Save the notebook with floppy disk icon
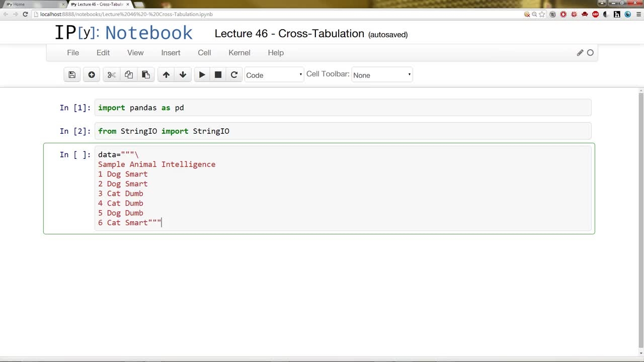This screenshot has width=644, height=362. pyautogui.click(x=72, y=75)
